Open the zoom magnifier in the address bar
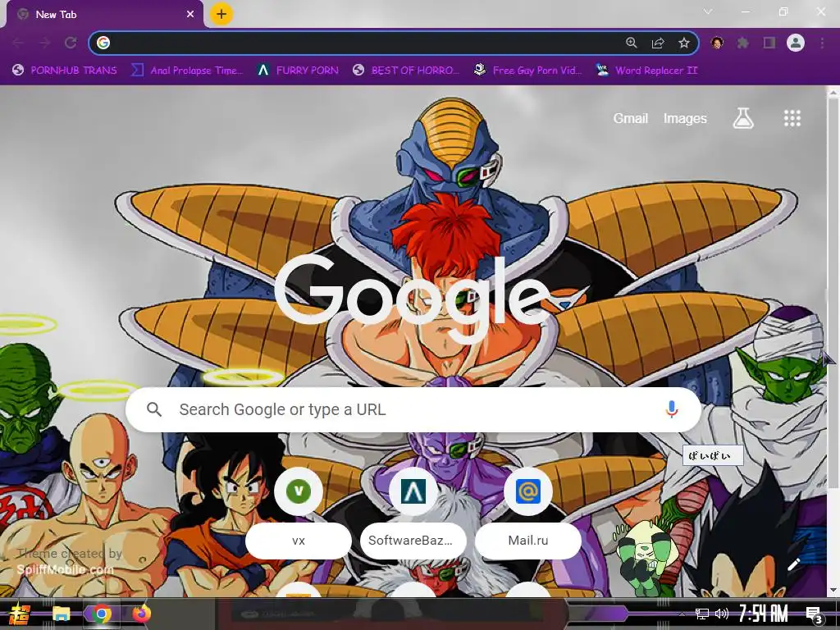840x630 pixels. (x=632, y=43)
